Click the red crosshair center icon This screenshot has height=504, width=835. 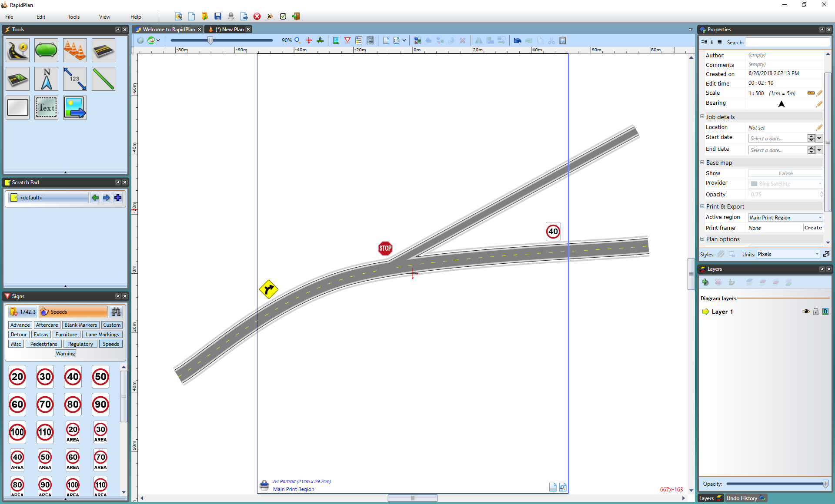pos(309,40)
